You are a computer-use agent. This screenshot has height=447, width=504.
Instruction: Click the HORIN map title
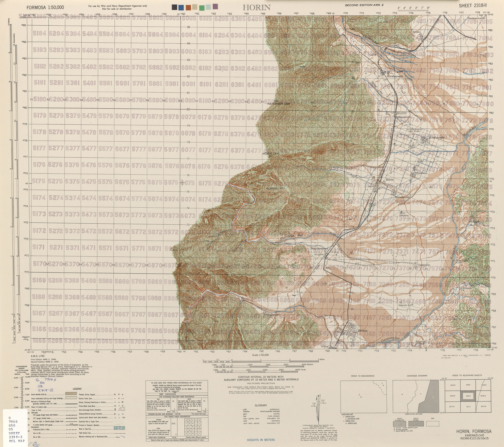pos(257,7)
